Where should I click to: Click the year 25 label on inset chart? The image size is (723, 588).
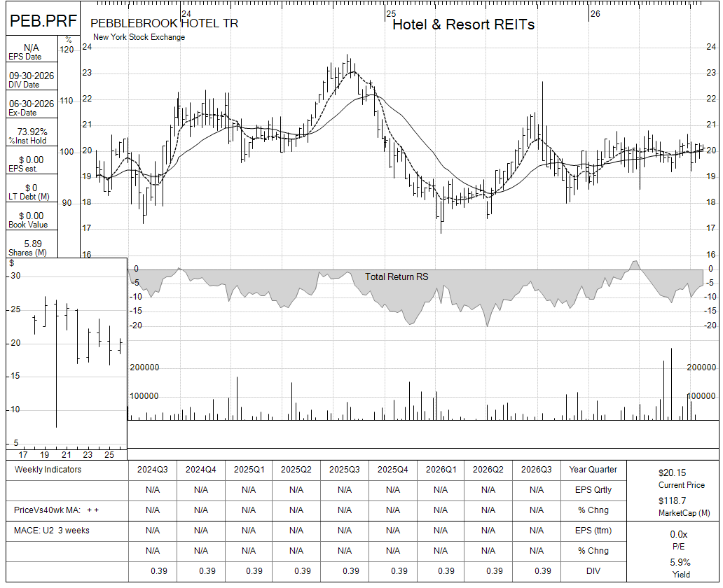coord(109,455)
